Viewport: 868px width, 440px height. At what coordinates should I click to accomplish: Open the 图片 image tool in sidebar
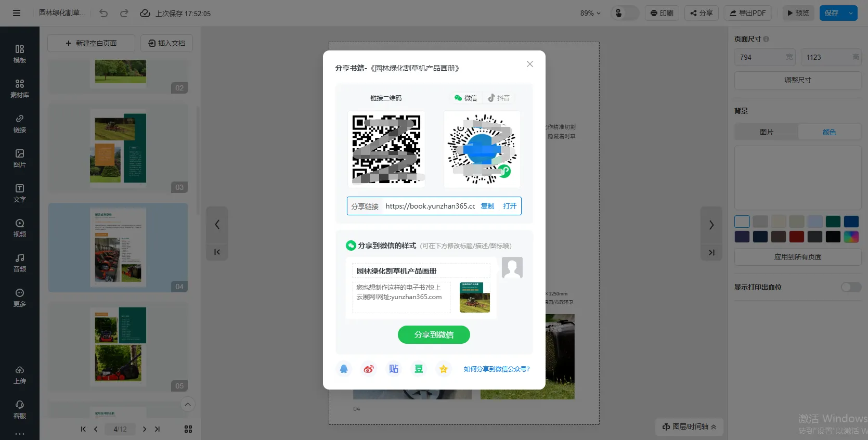click(20, 158)
